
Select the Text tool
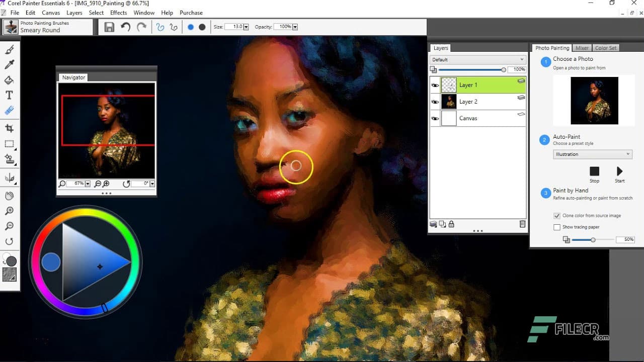[x=10, y=95]
